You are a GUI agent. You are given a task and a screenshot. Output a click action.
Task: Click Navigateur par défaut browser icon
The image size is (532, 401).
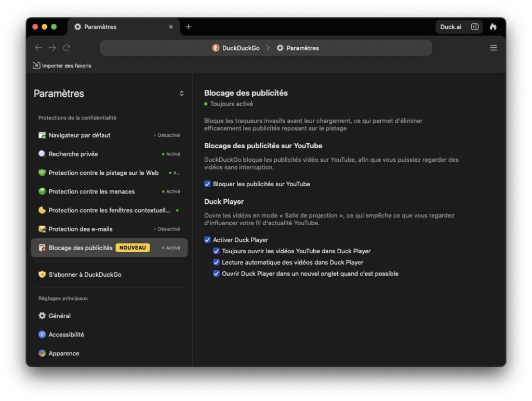(42, 135)
